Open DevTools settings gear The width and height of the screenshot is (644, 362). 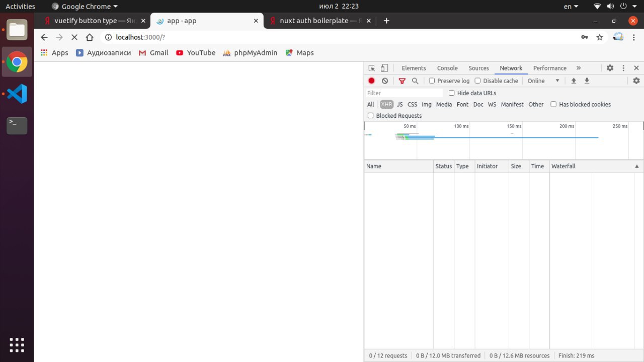(610, 68)
